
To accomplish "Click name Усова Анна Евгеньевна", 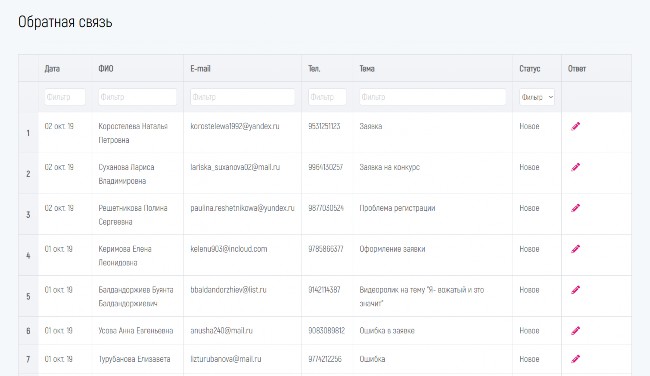I will point(136,330).
